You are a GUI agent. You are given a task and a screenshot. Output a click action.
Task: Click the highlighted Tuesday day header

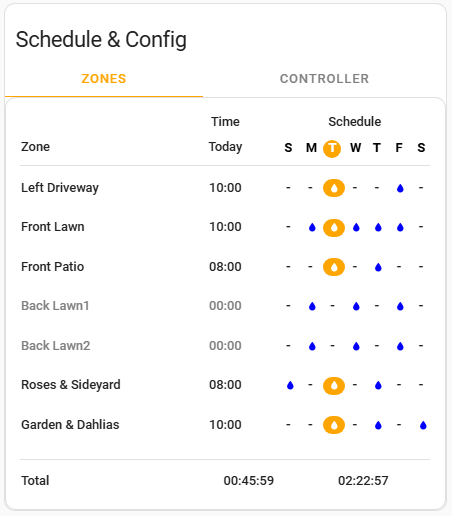click(x=332, y=148)
